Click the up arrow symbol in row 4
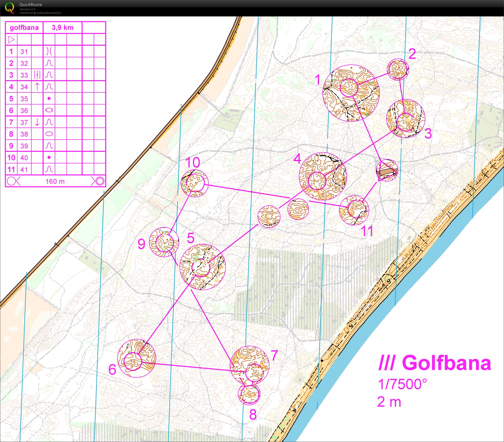504x442 pixels. tap(37, 87)
